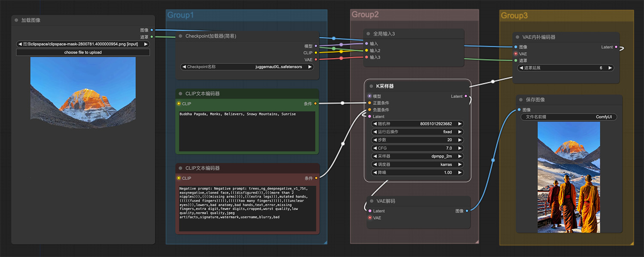Increase 步数 value with right arrow
Viewport: 644px width, 257px height.
pos(460,140)
